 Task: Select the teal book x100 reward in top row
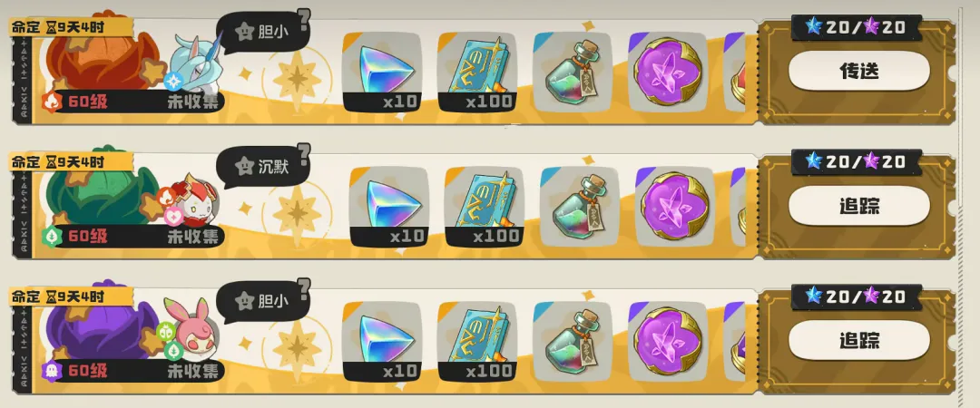pos(477,73)
